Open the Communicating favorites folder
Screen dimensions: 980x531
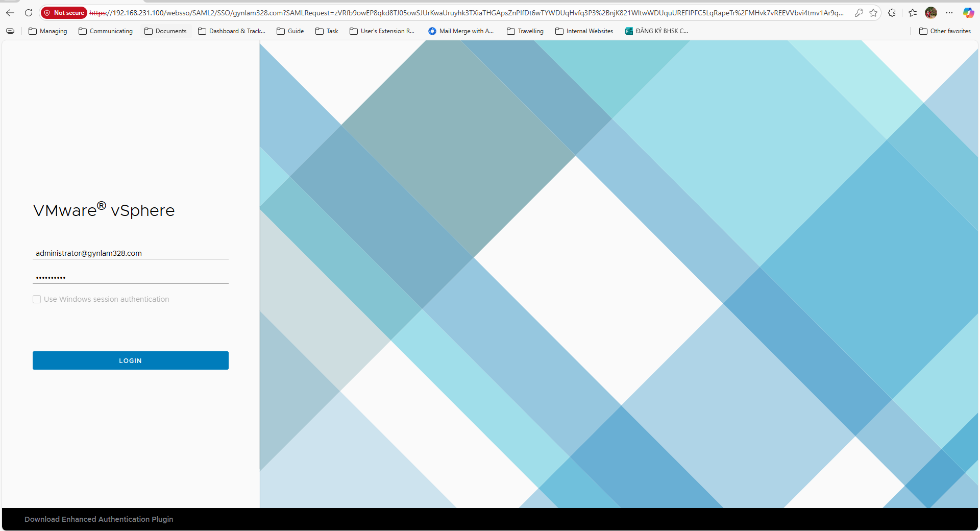106,31
